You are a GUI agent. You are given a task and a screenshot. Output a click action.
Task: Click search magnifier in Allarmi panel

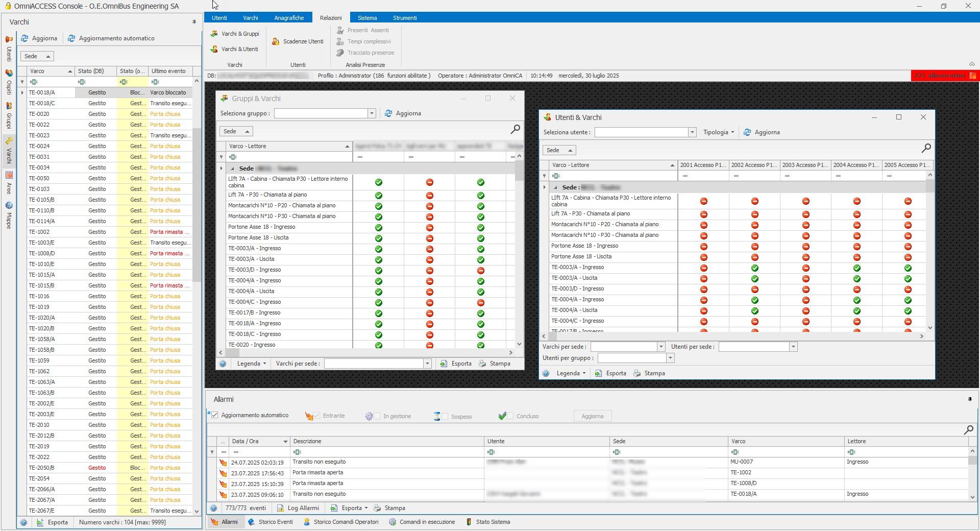(x=968, y=430)
